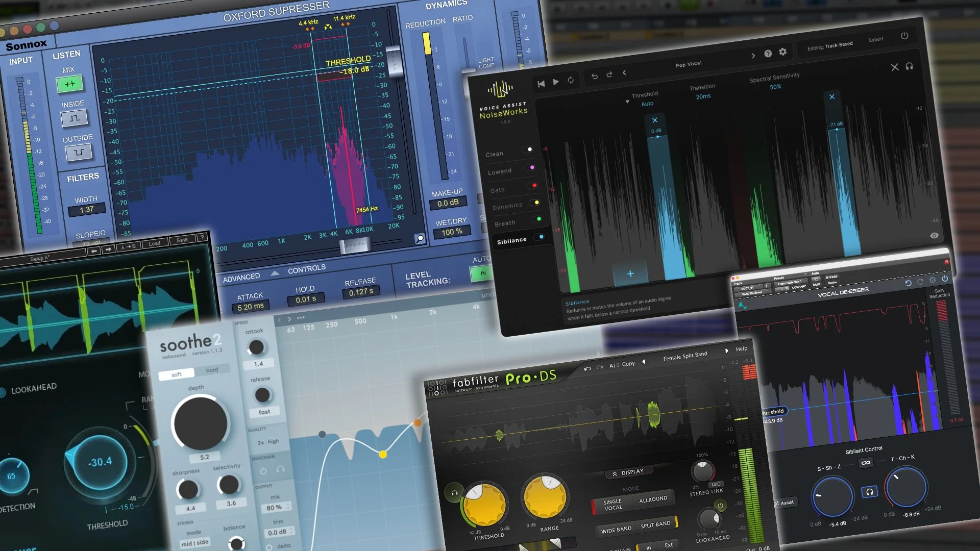The width and height of the screenshot is (980, 551).
Task: Open the Sibilance module in NoiseWorks
Action: tap(511, 240)
